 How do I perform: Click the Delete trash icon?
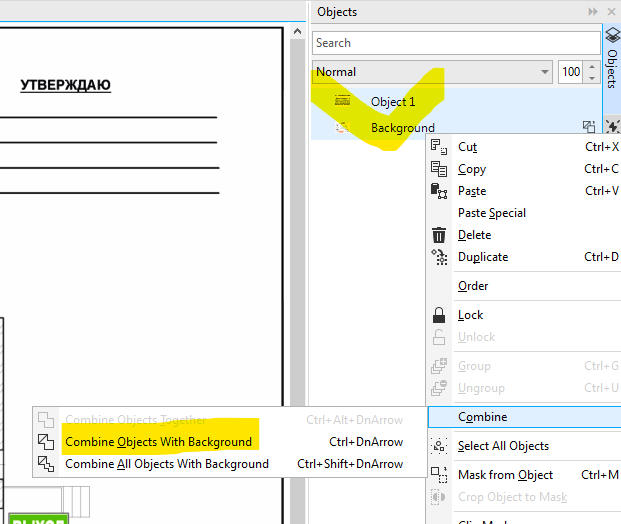click(439, 235)
